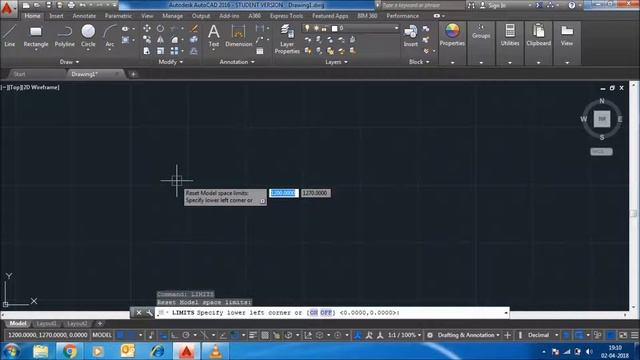Click the Move tool in Modify panel

(147, 29)
